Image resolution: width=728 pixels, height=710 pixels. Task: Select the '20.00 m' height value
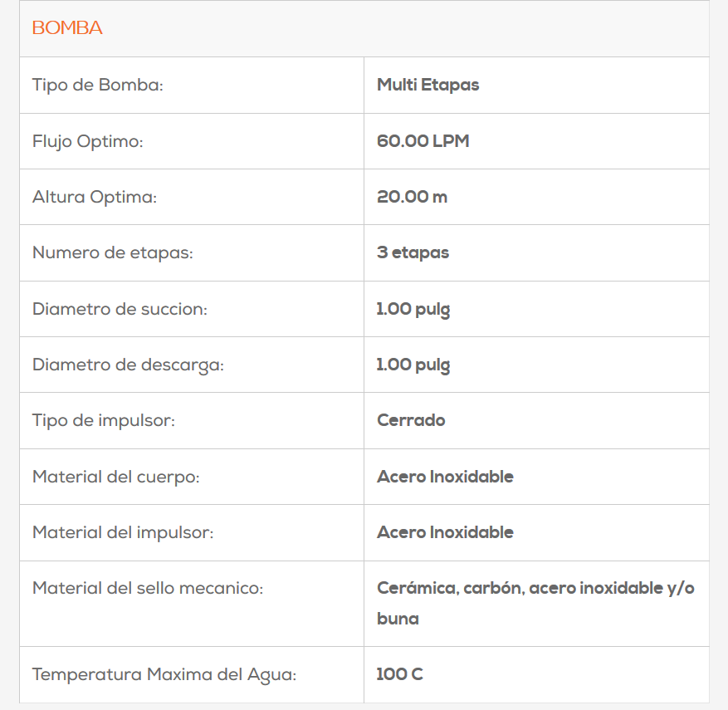pos(412,197)
